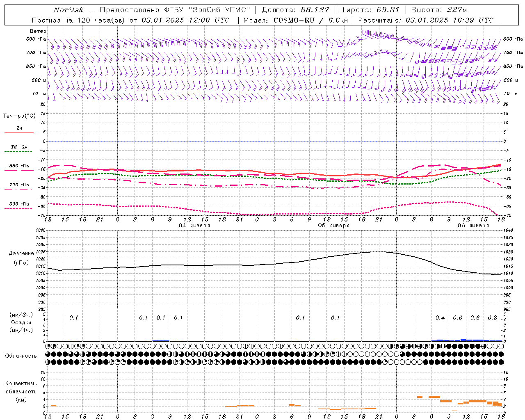Click the (мм/1ч.) precipitation unit label
This screenshot has width=525, height=420.
tap(21, 330)
